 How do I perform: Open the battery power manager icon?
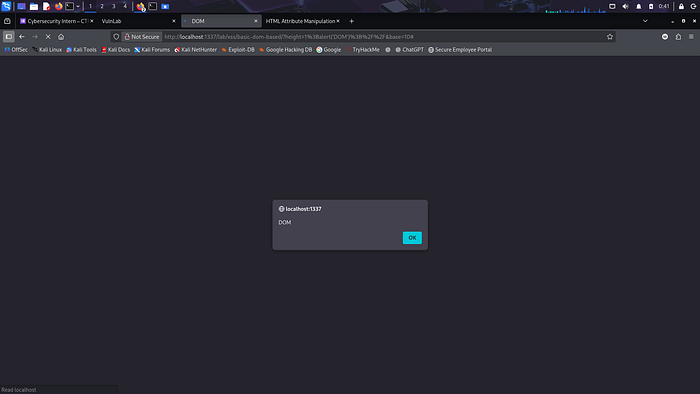click(651, 6)
